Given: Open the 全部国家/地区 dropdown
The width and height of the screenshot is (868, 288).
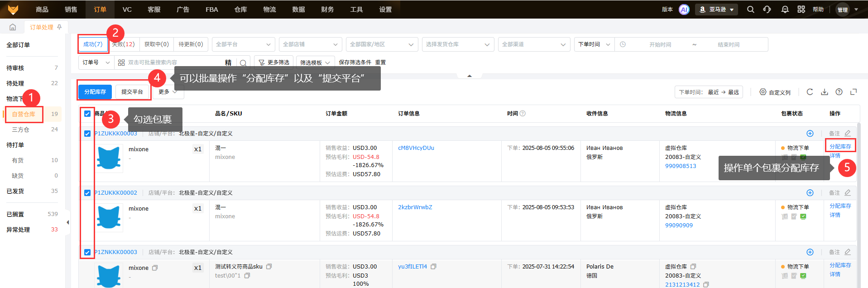Looking at the screenshot, I should click(382, 44).
